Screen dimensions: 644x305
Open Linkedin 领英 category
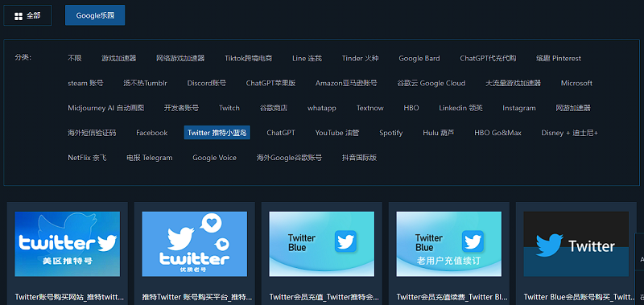460,108
